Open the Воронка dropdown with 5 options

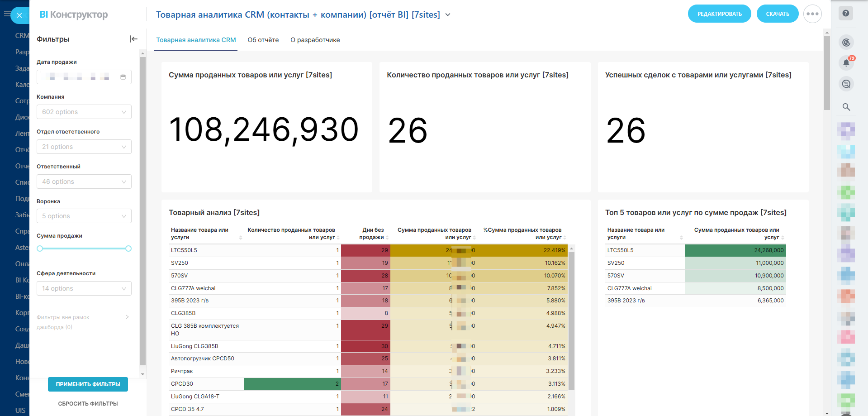point(84,216)
